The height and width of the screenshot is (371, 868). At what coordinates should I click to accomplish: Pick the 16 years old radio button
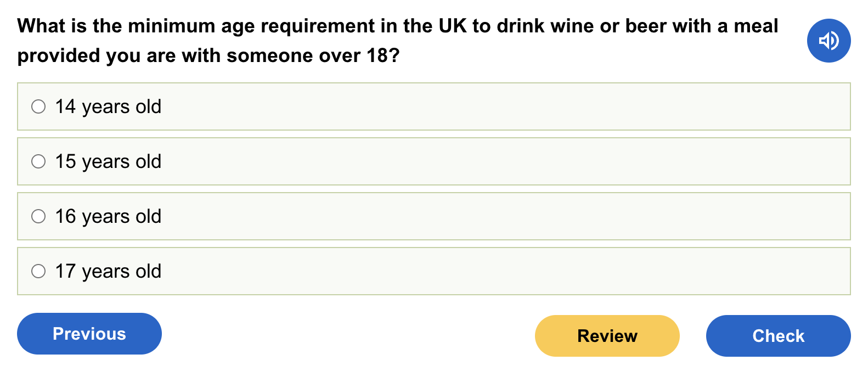pyautogui.click(x=38, y=216)
